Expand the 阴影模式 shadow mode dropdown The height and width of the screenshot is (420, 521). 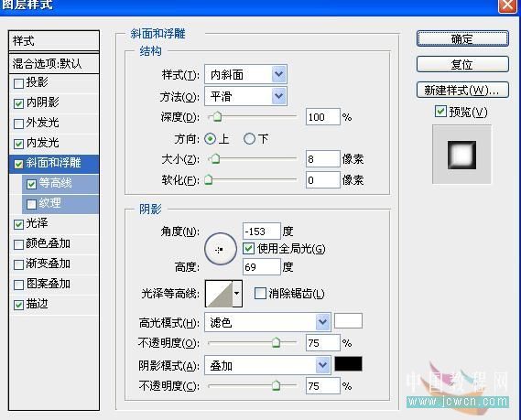pos(267,365)
